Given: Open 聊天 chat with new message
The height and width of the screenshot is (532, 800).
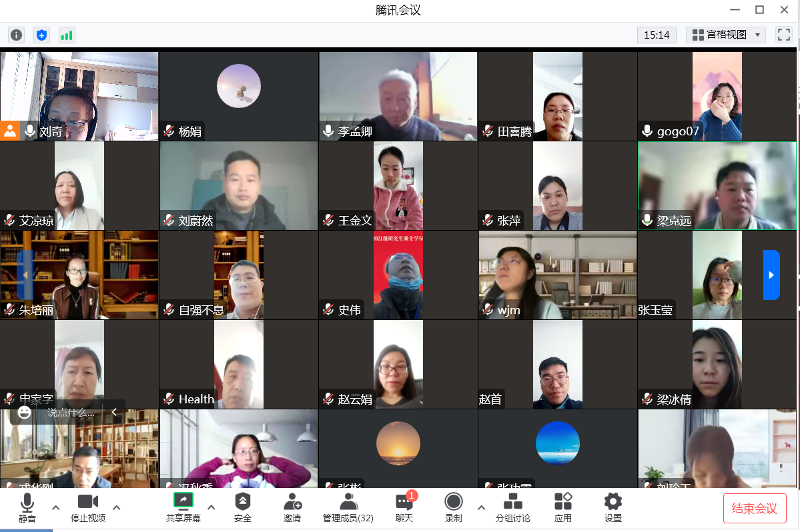Looking at the screenshot, I should coord(404,507).
